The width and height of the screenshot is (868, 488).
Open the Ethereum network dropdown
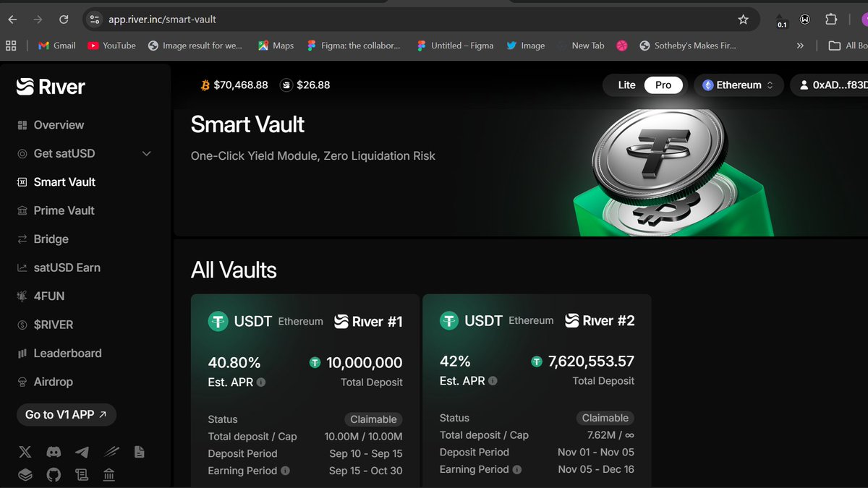tap(739, 85)
